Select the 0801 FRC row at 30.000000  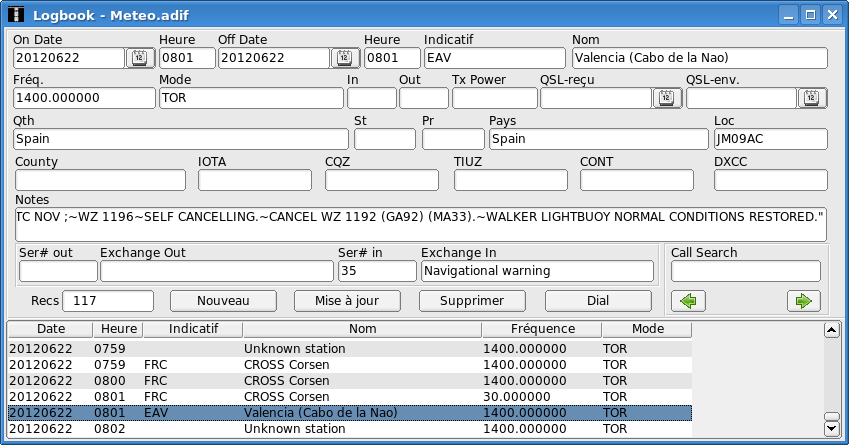[350, 397]
